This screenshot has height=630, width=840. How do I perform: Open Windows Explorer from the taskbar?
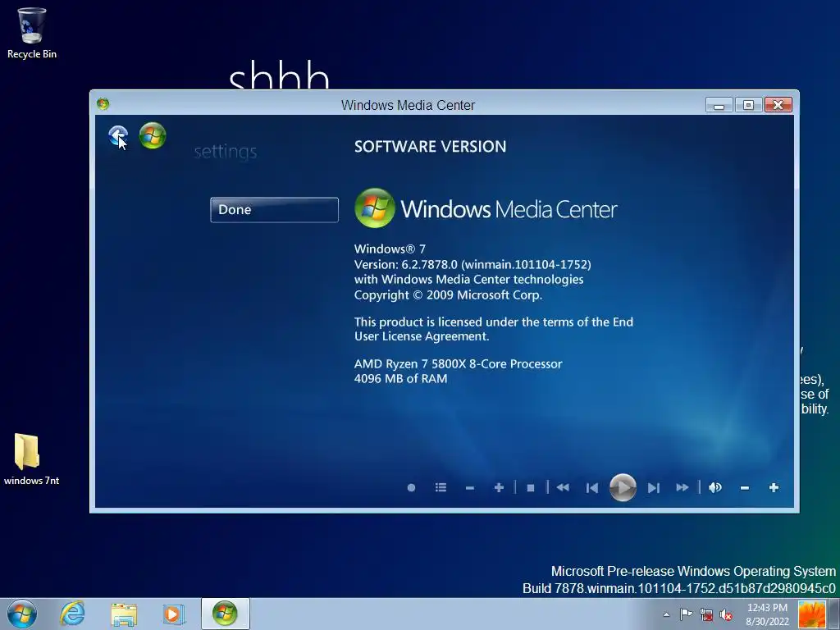coord(124,614)
